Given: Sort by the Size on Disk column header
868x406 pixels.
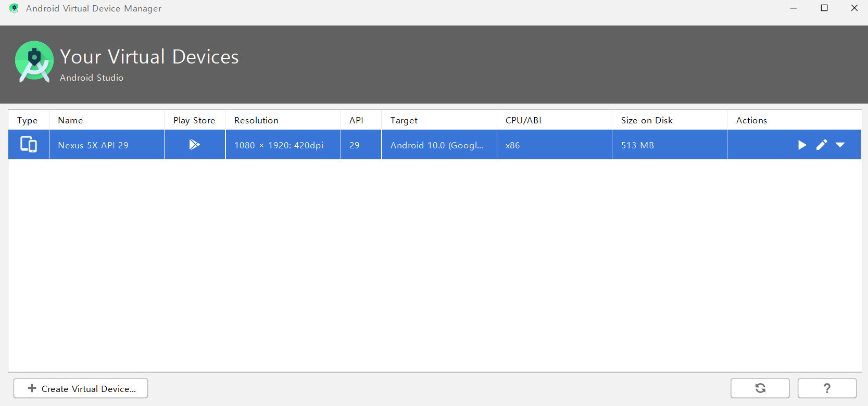Looking at the screenshot, I should tap(670, 120).
